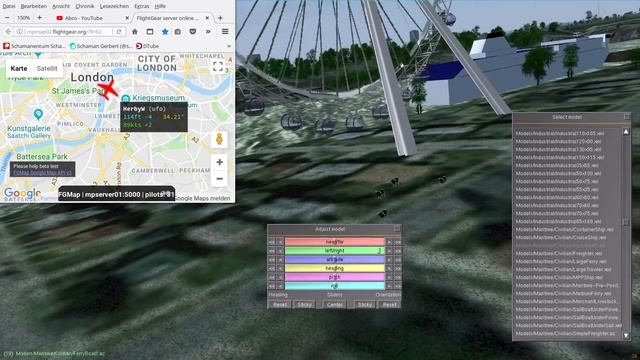The width and height of the screenshot is (640, 360).
Task: Go back with the browser back arrow
Action: point(8,31)
